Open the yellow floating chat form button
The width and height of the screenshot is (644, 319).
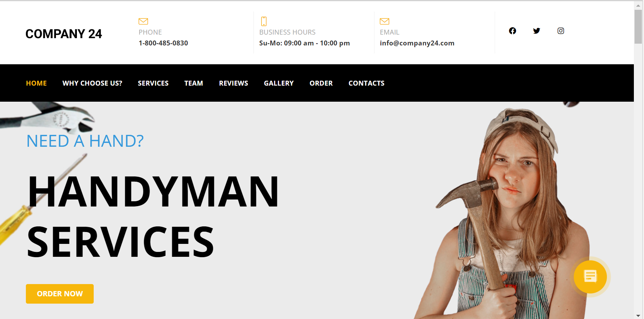pyautogui.click(x=590, y=277)
